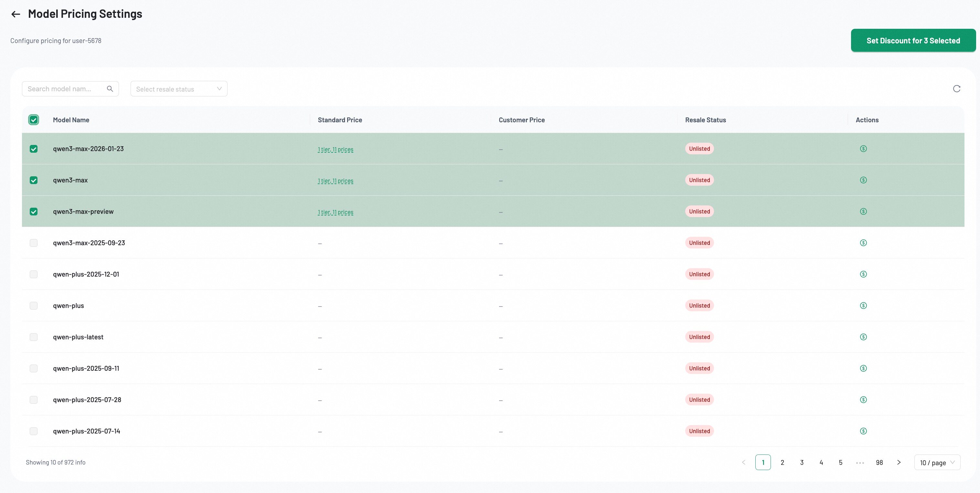Go back using the left arrow icon

(16, 15)
